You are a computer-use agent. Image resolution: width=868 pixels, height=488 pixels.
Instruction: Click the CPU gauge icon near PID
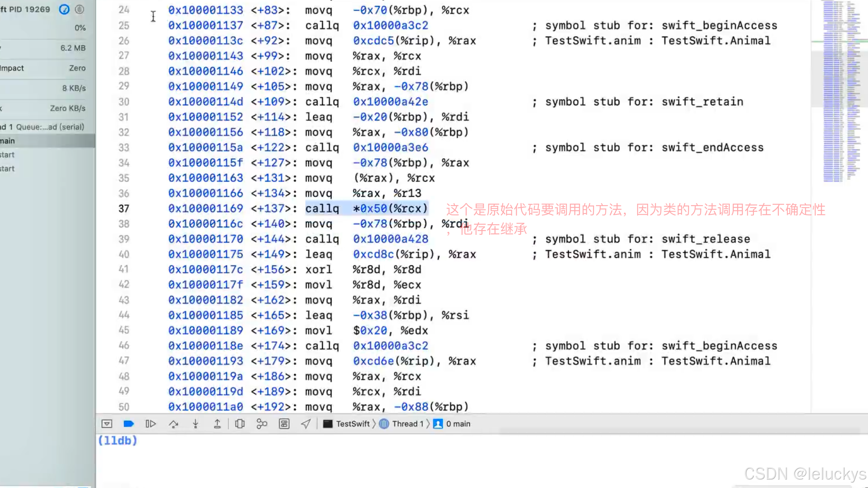(x=64, y=10)
